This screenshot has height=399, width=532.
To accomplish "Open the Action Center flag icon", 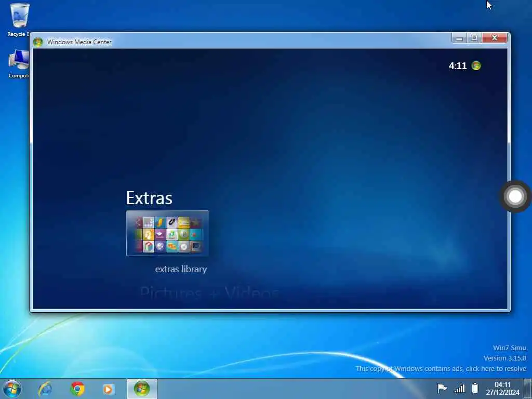I will tap(442, 388).
